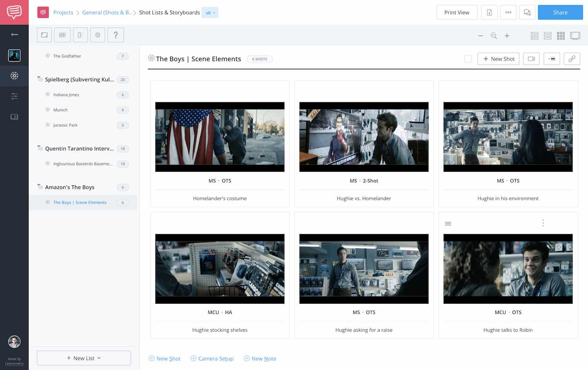This screenshot has width=588, height=370.
Task: Click the Shot Lists & Storyboards breadcrumb
Action: click(169, 13)
